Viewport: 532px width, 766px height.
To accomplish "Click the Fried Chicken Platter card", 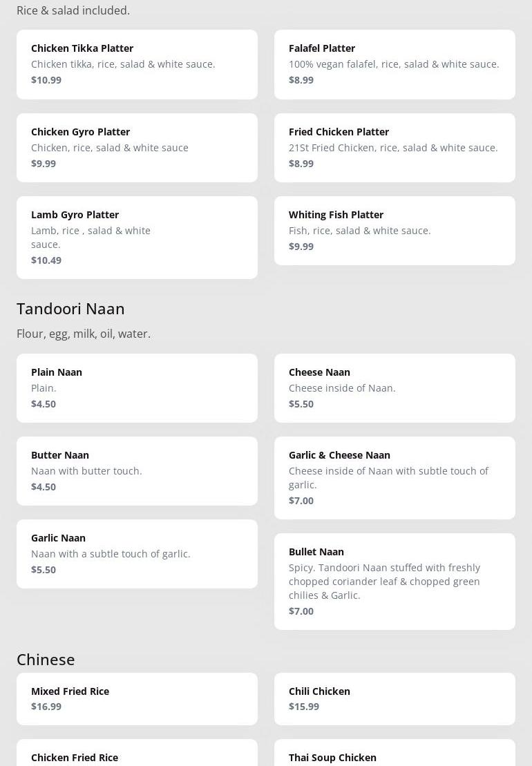I will (395, 147).
